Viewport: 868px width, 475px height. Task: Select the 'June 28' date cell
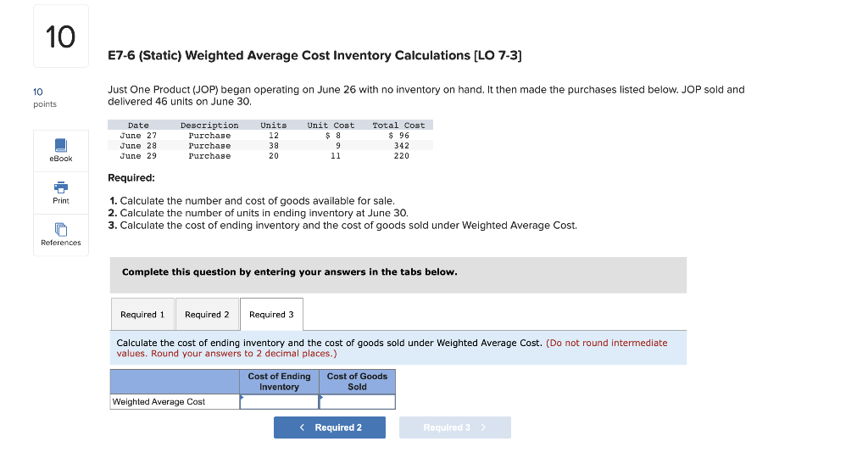click(138, 146)
